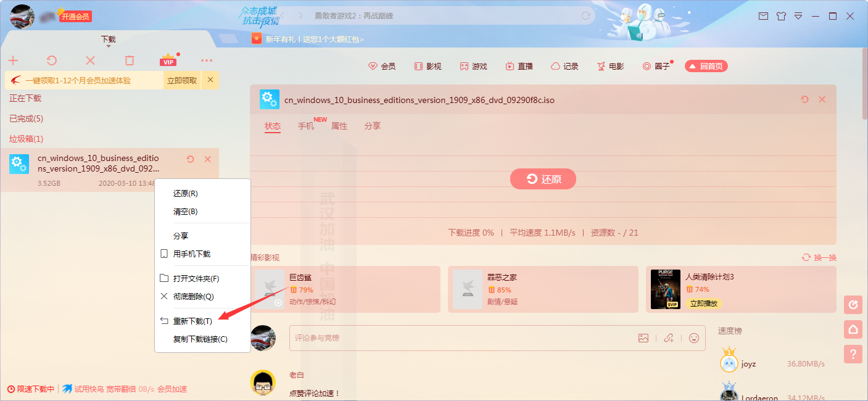Image resolution: width=868 pixels, height=401 pixels.
Task: Attach an image via the comment picture icon
Action: 644,338
